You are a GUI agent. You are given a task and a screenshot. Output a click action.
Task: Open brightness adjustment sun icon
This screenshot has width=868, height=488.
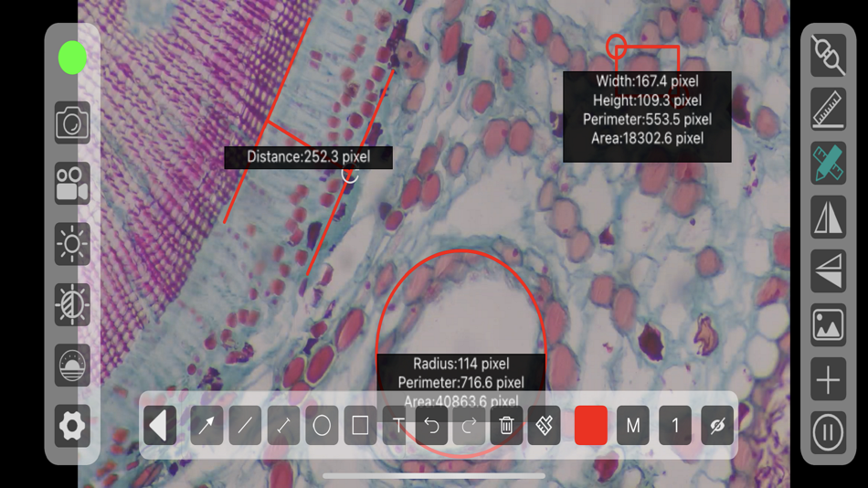point(72,244)
